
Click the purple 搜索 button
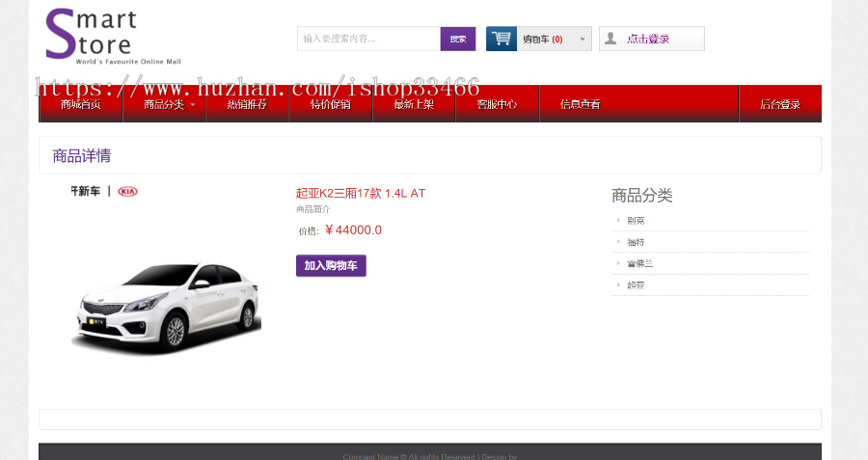[458, 39]
